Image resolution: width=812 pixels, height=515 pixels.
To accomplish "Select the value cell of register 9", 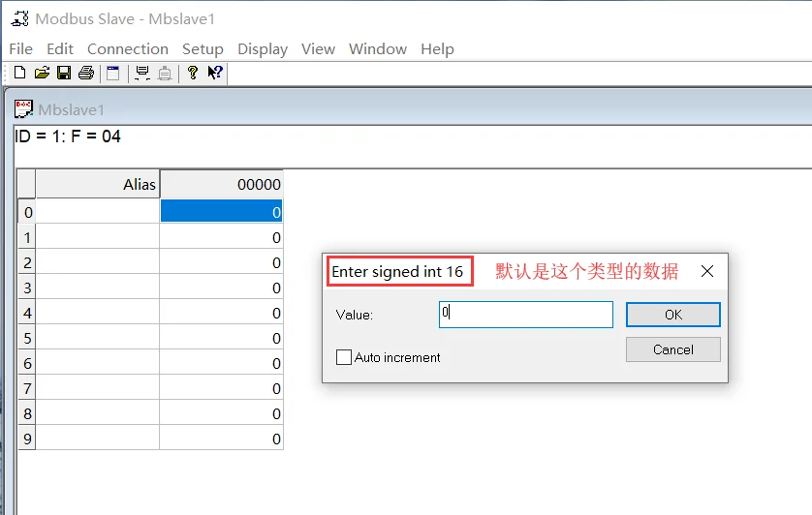I will [x=221, y=438].
